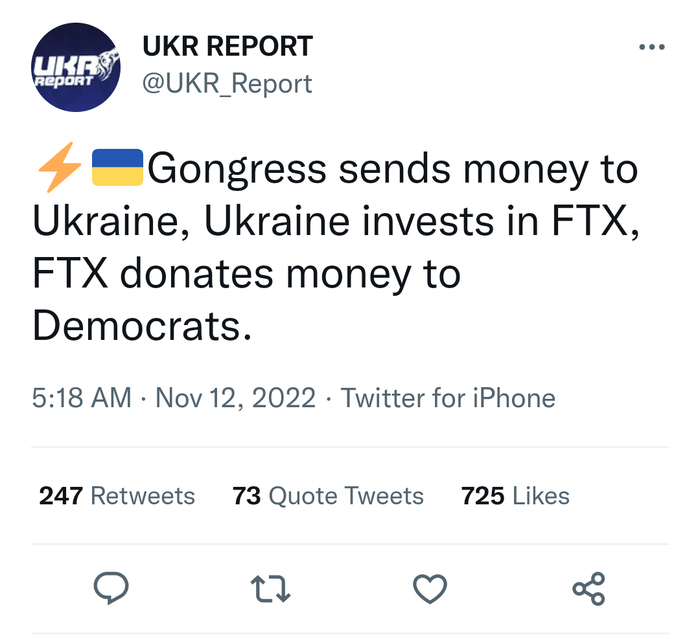Open the three-dot more options menu

coord(651,47)
